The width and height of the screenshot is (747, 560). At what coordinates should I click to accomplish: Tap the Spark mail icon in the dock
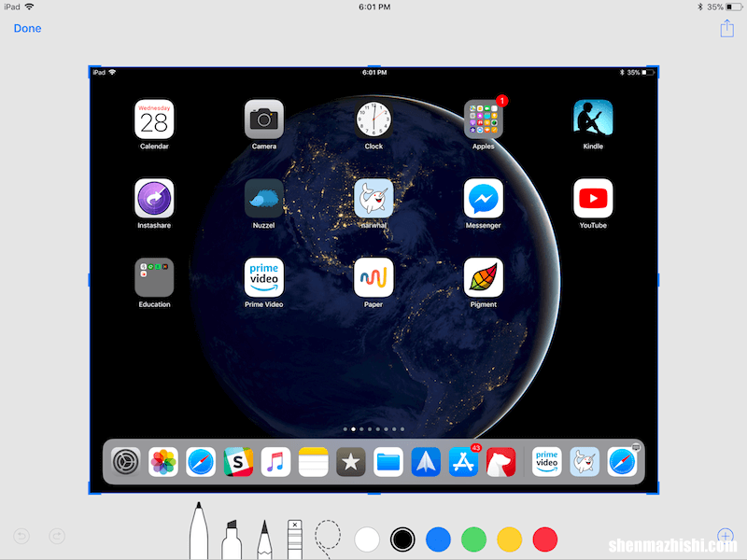[x=426, y=462]
